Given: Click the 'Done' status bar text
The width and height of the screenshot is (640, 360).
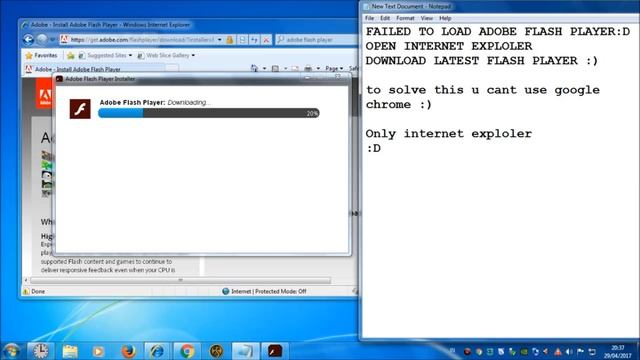Looking at the screenshot, I should [38, 291].
